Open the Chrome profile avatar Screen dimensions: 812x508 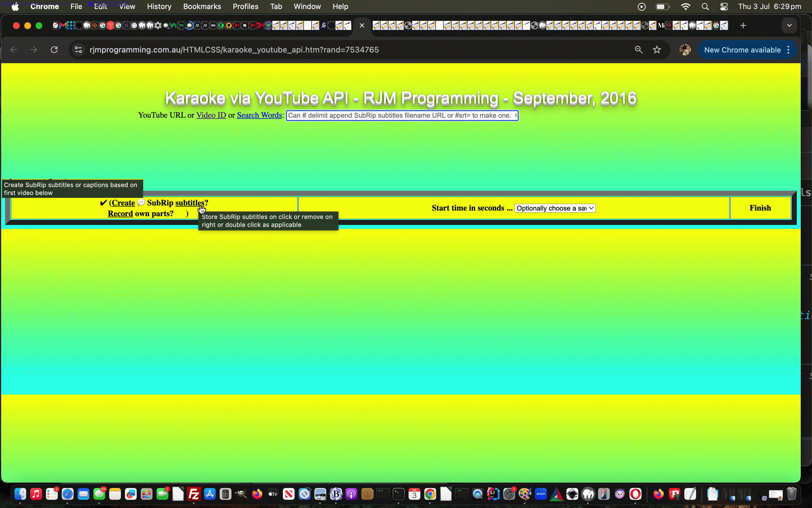click(685, 50)
